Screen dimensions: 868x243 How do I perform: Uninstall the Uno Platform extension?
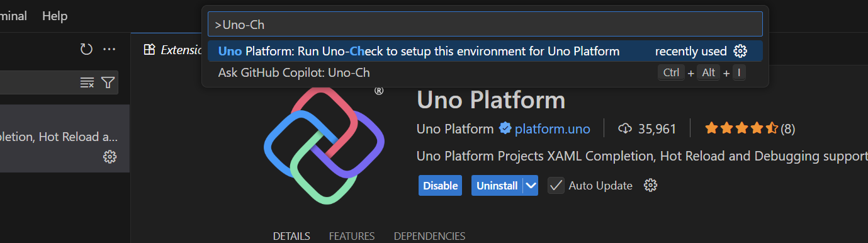coord(497,185)
